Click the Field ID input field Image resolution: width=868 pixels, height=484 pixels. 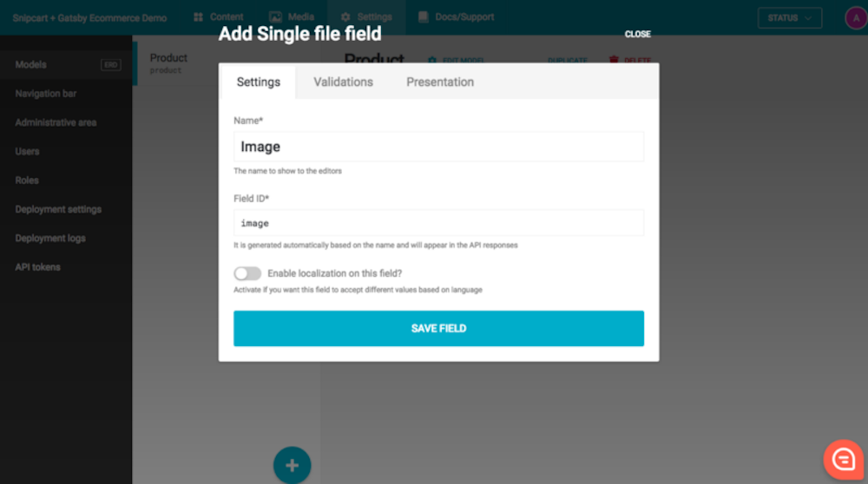pyautogui.click(x=438, y=223)
